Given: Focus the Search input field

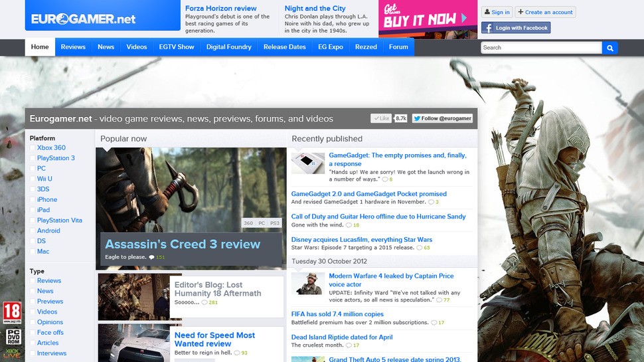Looking at the screenshot, I should tap(540, 48).
